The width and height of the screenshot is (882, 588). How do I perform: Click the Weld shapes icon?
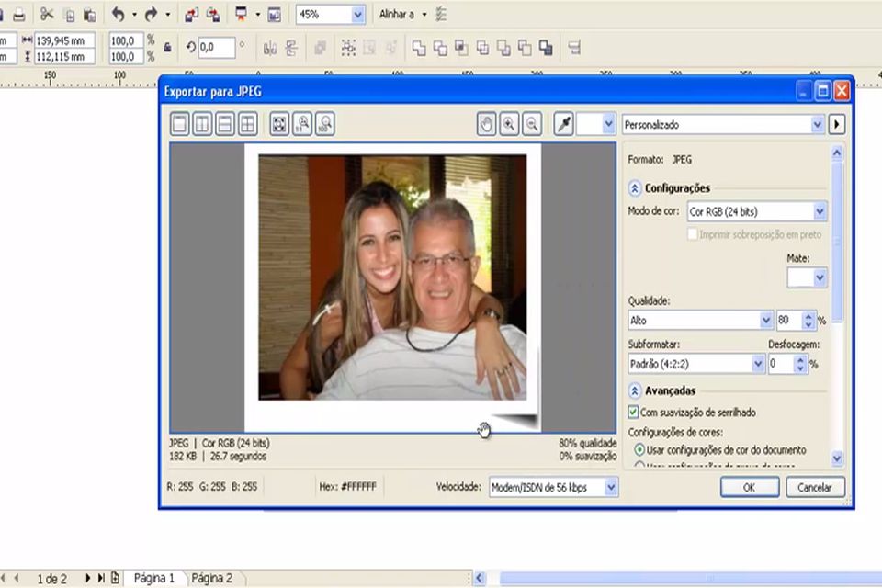[x=419, y=49]
